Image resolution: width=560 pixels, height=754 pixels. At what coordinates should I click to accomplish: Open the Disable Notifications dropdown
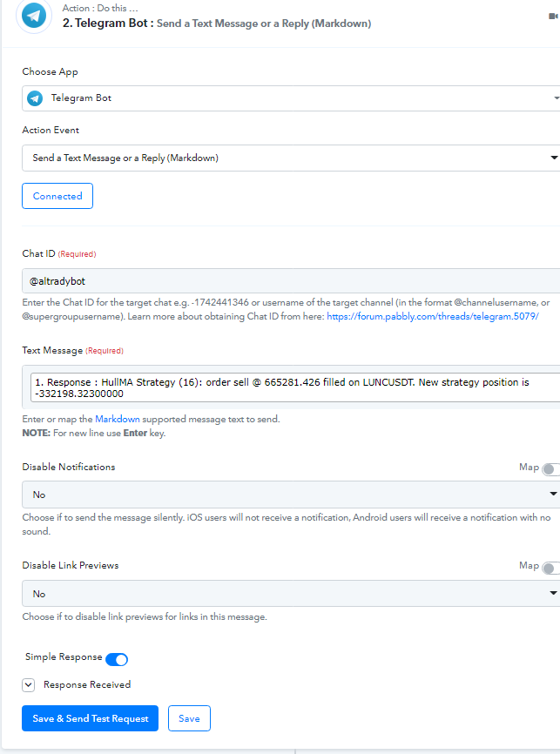click(x=291, y=495)
